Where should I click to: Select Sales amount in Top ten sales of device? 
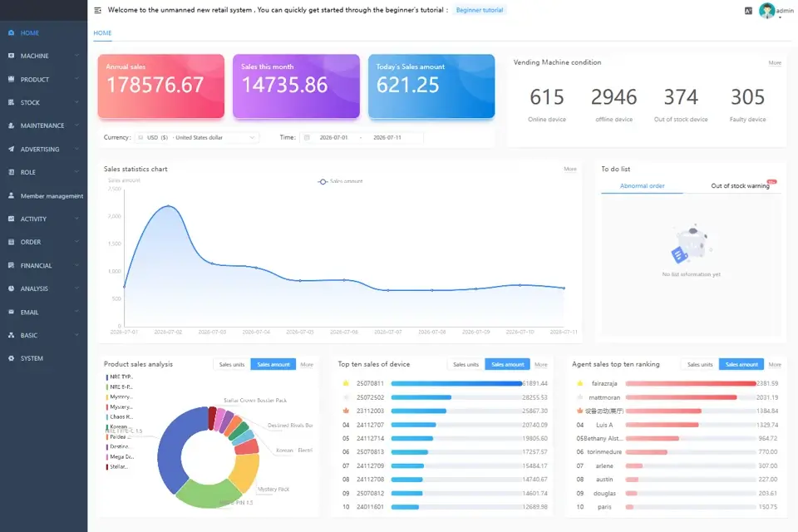pos(507,365)
